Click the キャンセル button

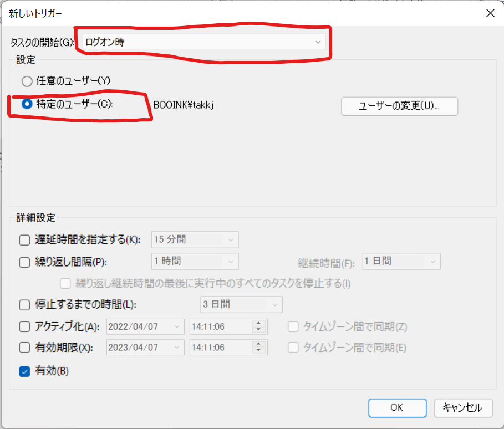463,408
